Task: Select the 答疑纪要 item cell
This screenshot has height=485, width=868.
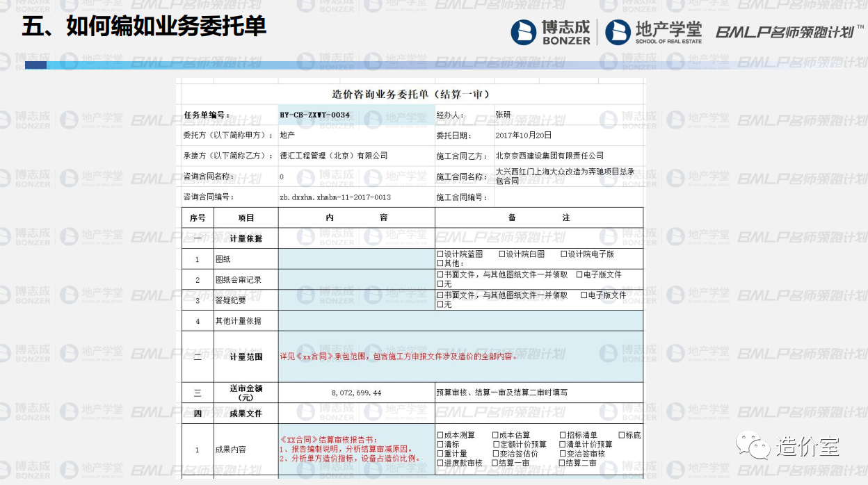Action: pos(246,300)
